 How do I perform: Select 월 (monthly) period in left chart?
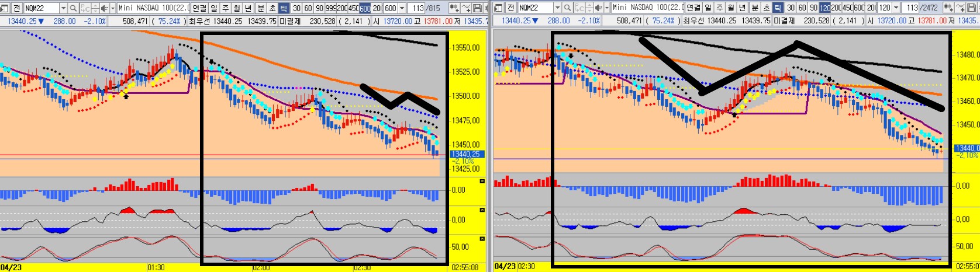coord(236,8)
